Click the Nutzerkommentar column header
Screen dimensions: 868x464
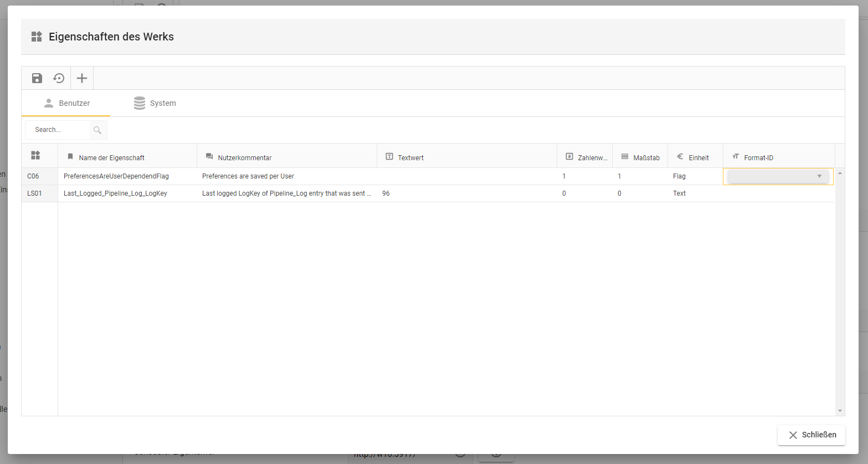[x=244, y=157]
